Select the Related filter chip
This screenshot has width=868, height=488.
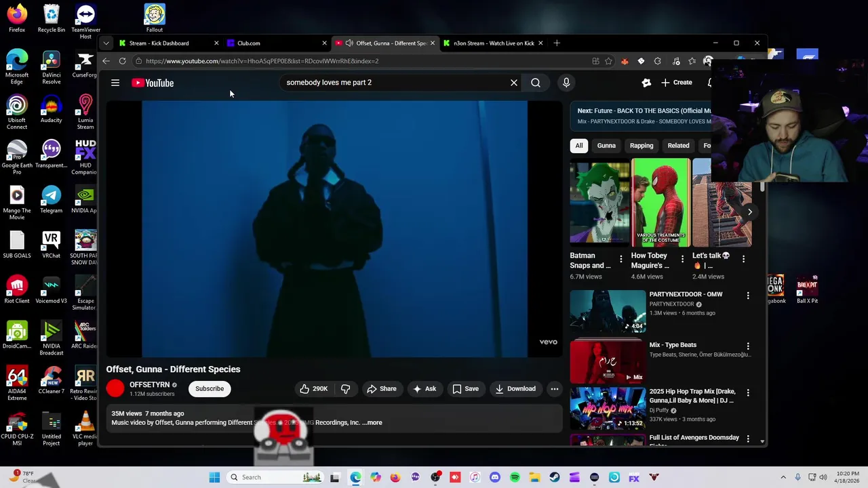[678, 146]
